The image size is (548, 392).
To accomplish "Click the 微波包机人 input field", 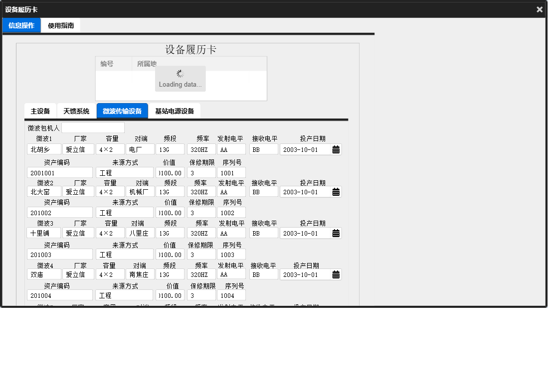I will [x=93, y=128].
